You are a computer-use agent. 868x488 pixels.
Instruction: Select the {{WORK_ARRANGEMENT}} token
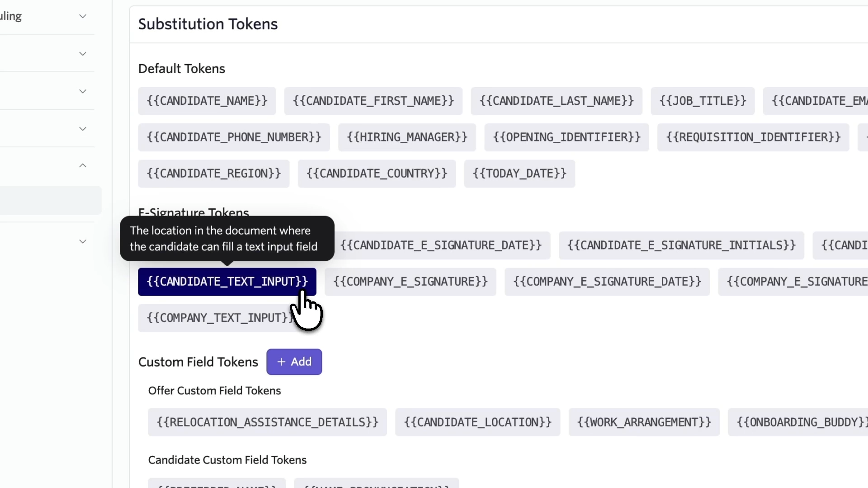coord(644,422)
